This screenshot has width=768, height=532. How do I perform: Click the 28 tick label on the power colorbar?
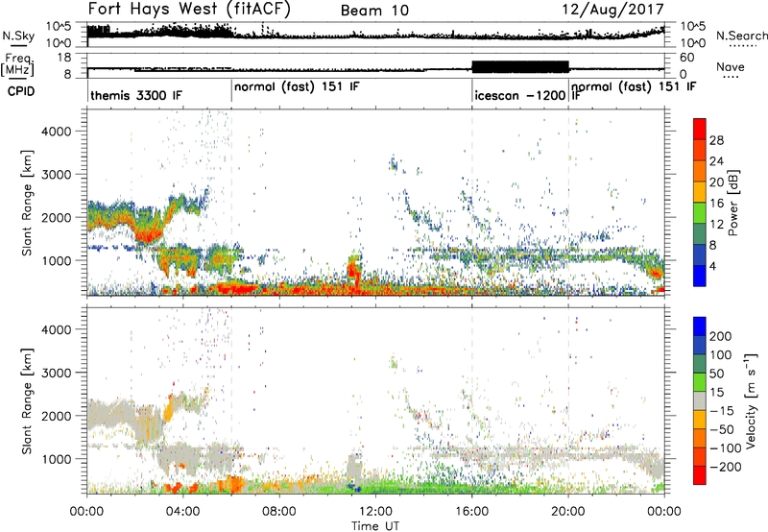tap(716, 140)
